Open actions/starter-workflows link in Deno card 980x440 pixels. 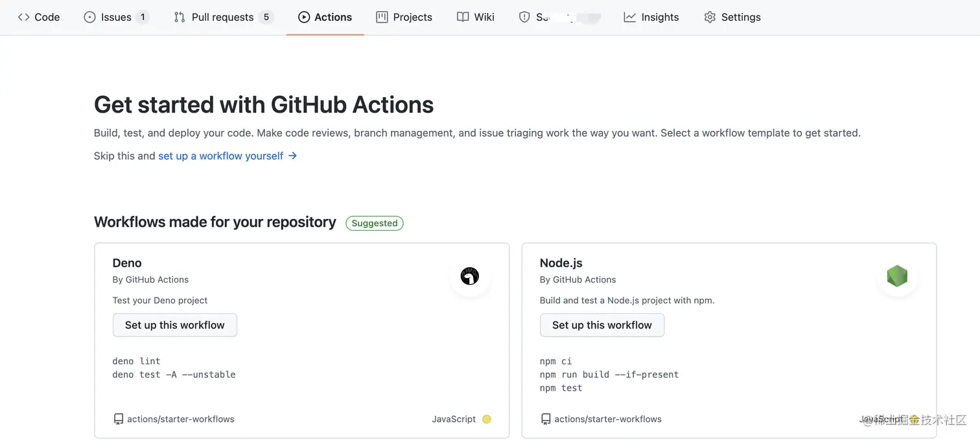[181, 419]
